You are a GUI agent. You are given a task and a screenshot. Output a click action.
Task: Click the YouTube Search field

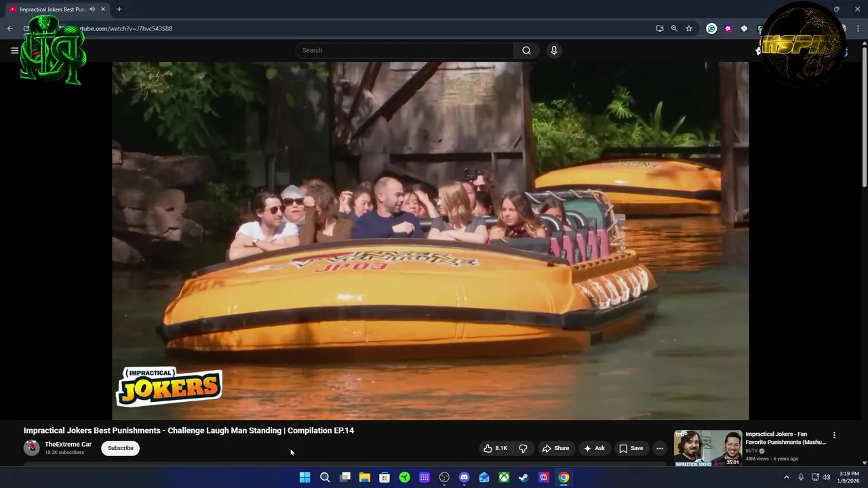(405, 50)
